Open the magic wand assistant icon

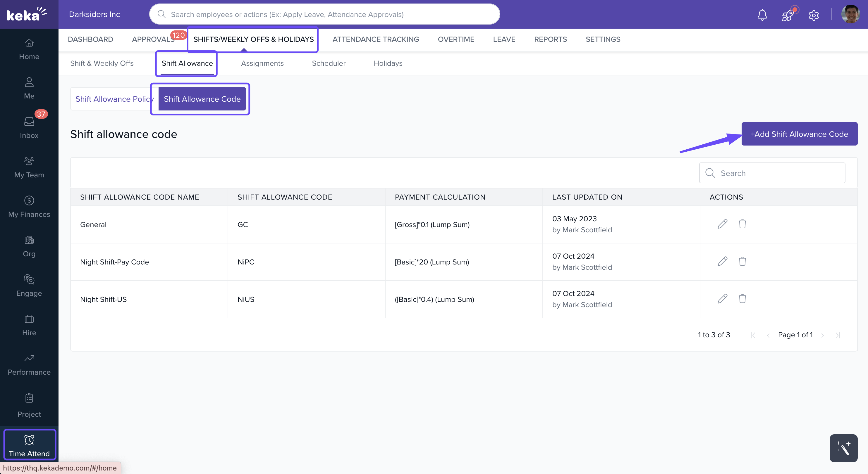[x=843, y=448]
